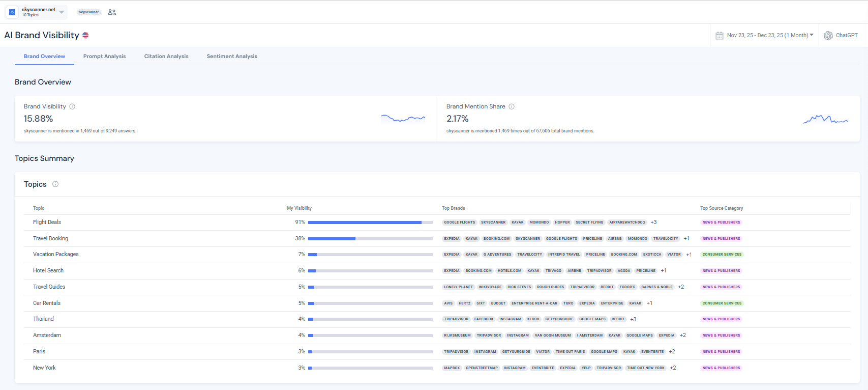Expand +1 more brands in Car Rentals row
Screen dimensions: 868x390
[649, 303]
